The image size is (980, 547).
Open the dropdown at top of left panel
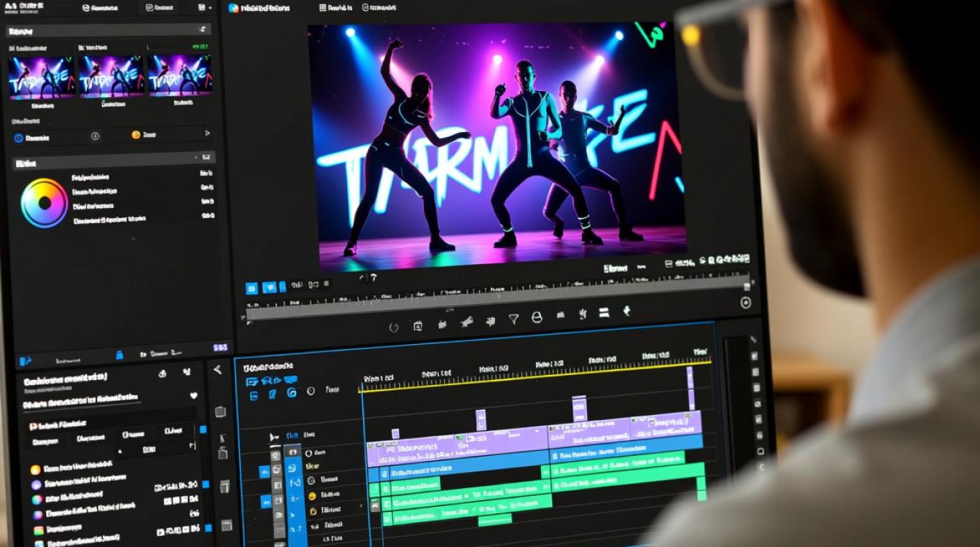click(x=203, y=29)
